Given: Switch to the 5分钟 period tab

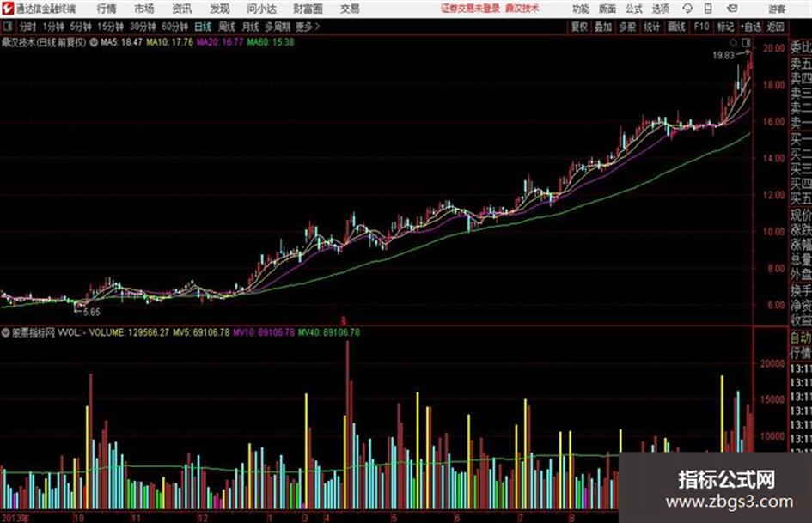Looking at the screenshot, I should coord(81,27).
